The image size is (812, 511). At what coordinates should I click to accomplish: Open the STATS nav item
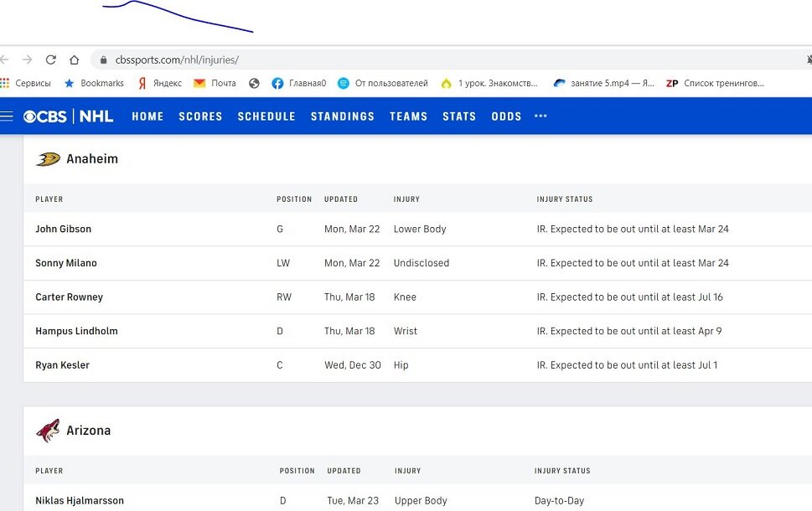click(459, 116)
